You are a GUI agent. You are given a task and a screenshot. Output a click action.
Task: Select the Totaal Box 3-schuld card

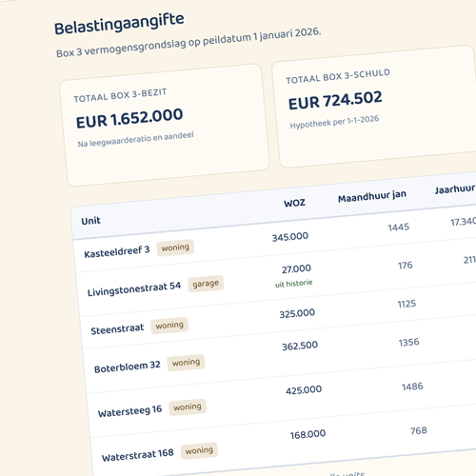[374, 107]
